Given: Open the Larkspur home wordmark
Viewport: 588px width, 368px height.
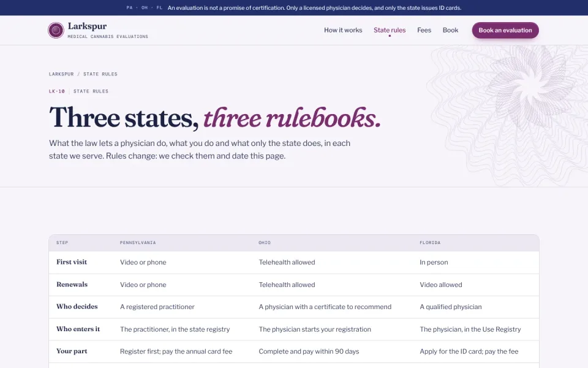Looking at the screenshot, I should pyautogui.click(x=87, y=26).
